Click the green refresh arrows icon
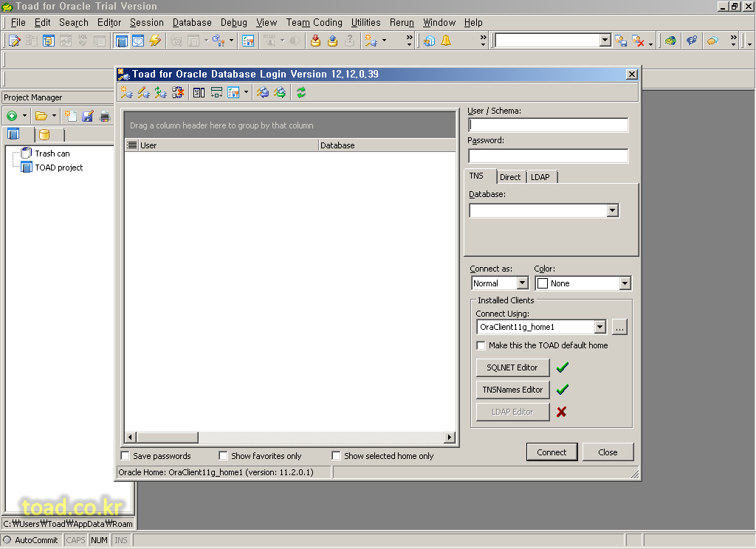 (x=301, y=92)
